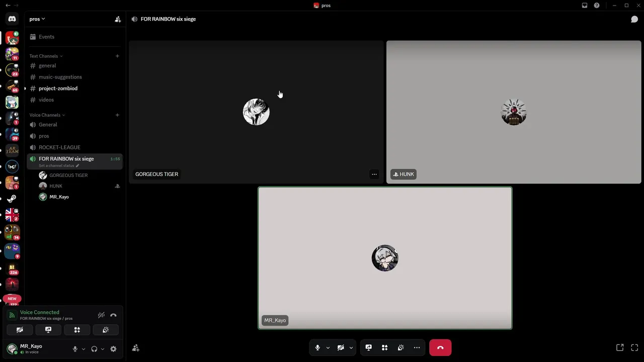
Task: Join the ROCKET-LEAGUE voice channel
Action: (74, 147)
